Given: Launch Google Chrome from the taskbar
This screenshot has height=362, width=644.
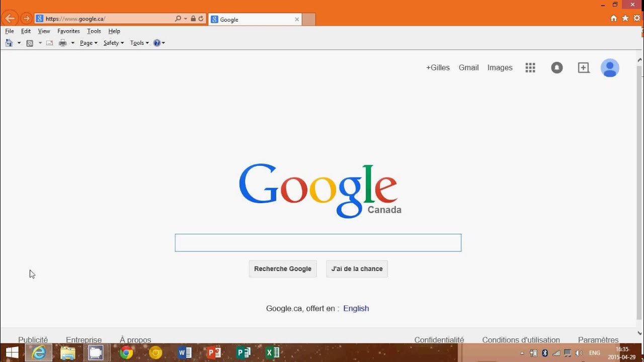Looking at the screenshot, I should pos(126,352).
